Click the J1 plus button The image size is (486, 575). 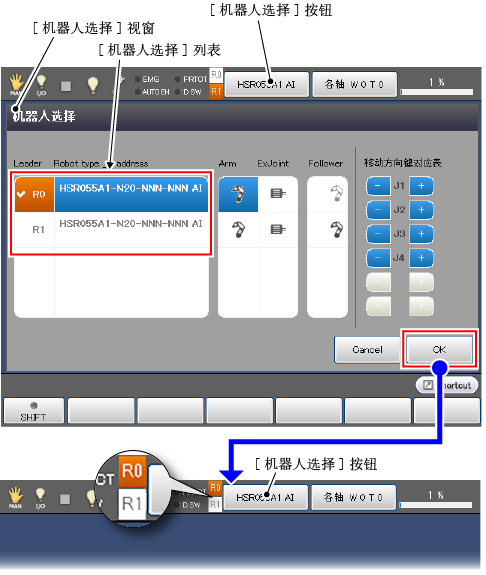coord(421,186)
